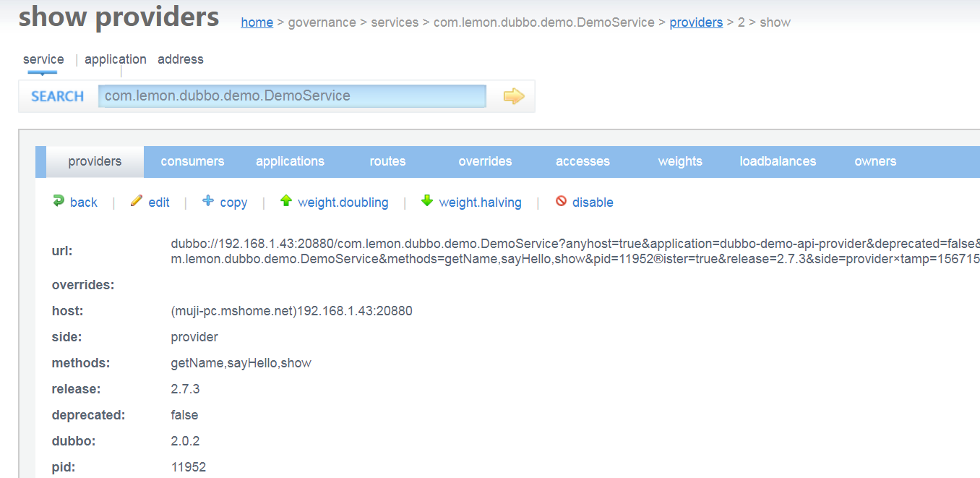980x478 pixels.
Task: Open the owners tab
Action: click(875, 161)
